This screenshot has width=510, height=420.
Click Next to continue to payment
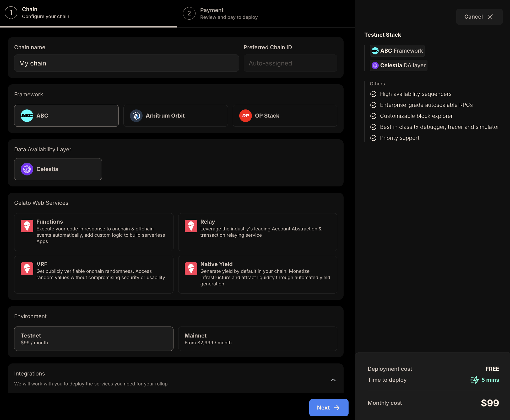tap(329, 408)
